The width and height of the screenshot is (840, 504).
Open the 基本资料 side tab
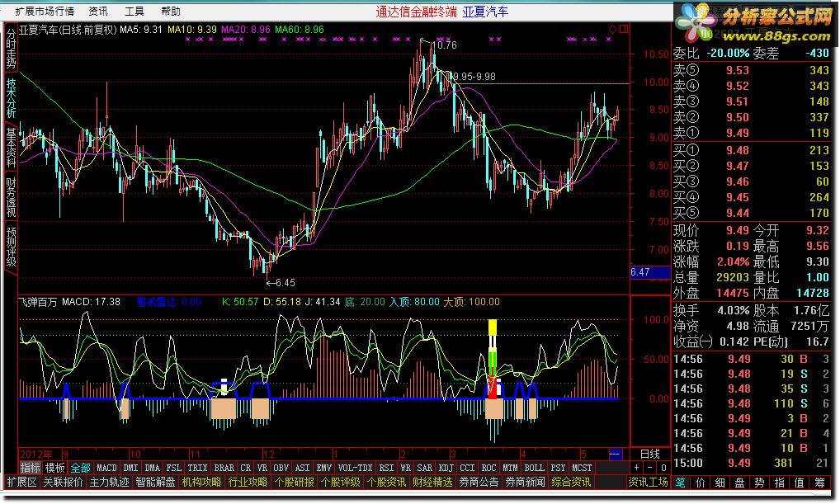[11, 148]
